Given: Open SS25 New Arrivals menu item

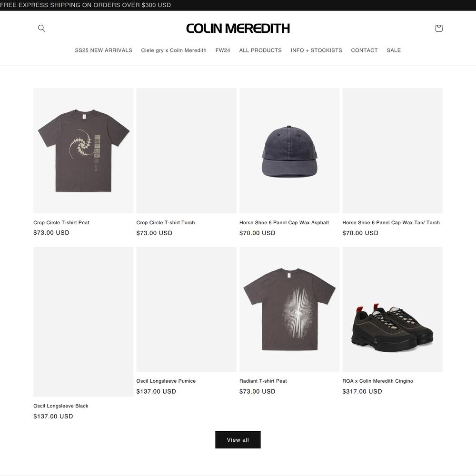Looking at the screenshot, I should (103, 50).
